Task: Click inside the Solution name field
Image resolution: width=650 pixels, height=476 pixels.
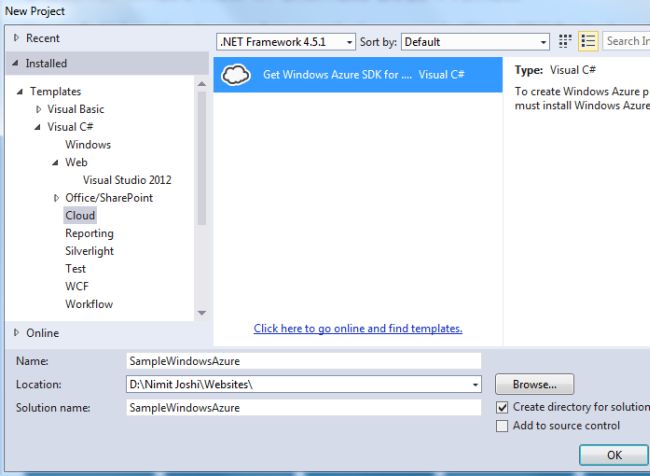Action: coord(303,408)
